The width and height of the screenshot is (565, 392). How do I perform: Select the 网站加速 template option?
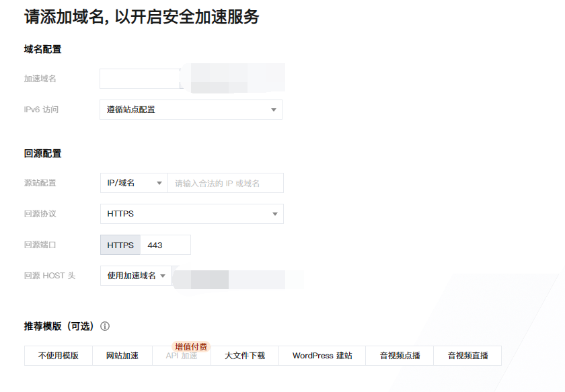pyautogui.click(x=122, y=356)
